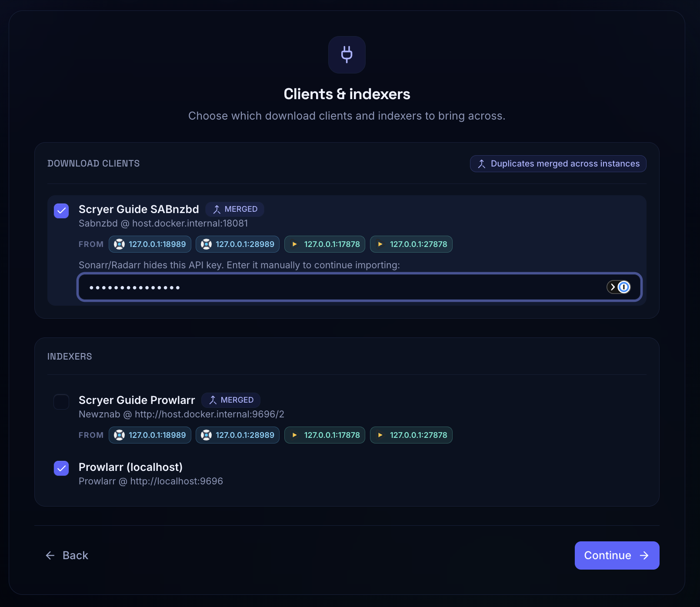Screen dimensions: 700x607
Task: Click the Duplicates merged across instances badge
Action: [558, 164]
